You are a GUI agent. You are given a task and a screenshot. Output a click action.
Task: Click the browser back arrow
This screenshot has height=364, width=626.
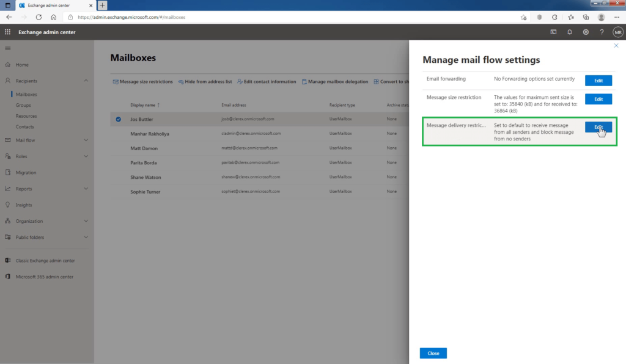[x=9, y=17]
